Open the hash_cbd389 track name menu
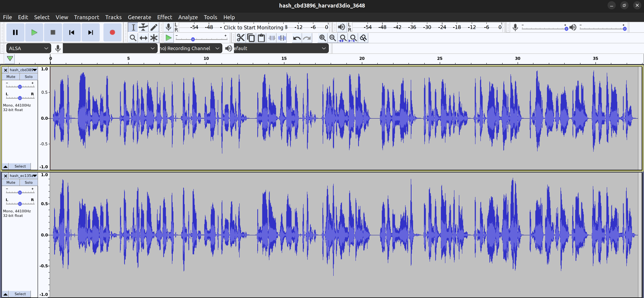 coord(23,70)
